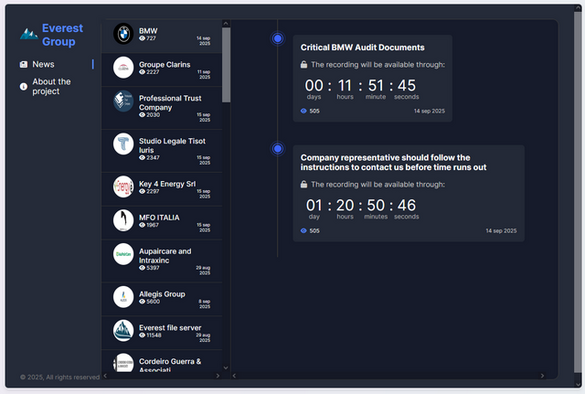This screenshot has width=585, height=394.
Task: Click the Critical BMW Audit Documents title
Action: click(362, 47)
